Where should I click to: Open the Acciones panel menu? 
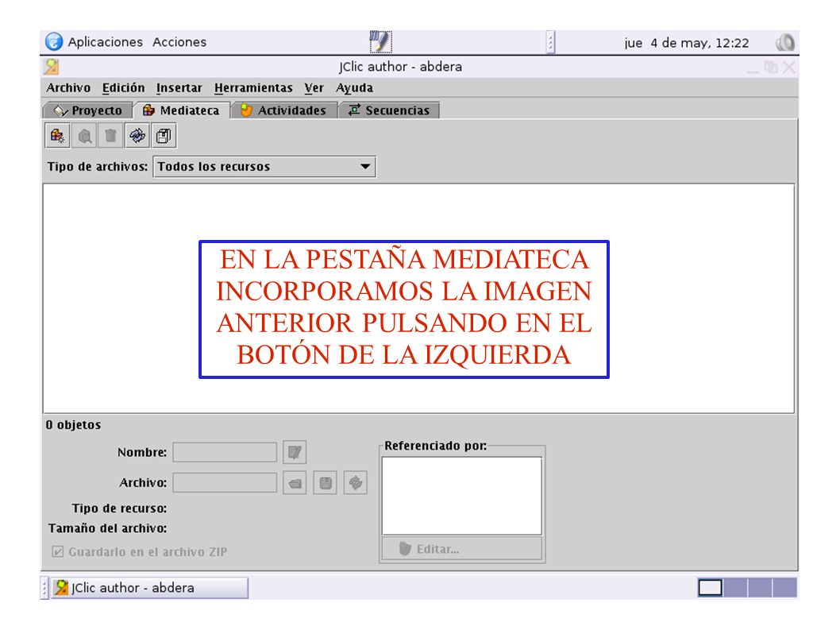click(179, 42)
